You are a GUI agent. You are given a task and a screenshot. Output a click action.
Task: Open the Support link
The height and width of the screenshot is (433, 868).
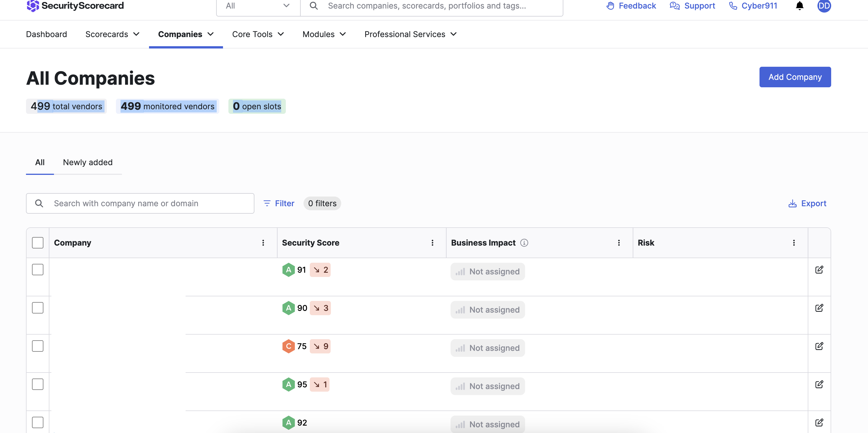[692, 6]
